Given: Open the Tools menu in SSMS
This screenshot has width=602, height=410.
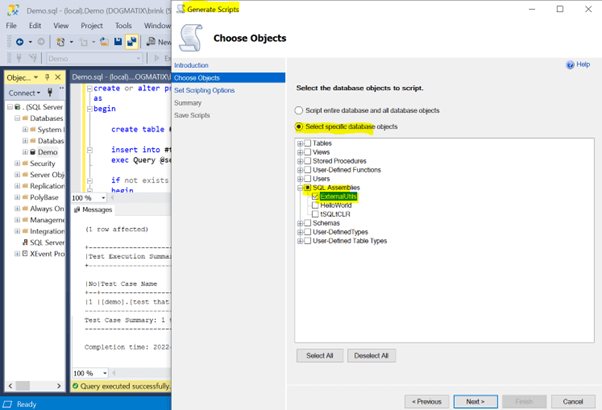Looking at the screenshot, I should click(123, 26).
